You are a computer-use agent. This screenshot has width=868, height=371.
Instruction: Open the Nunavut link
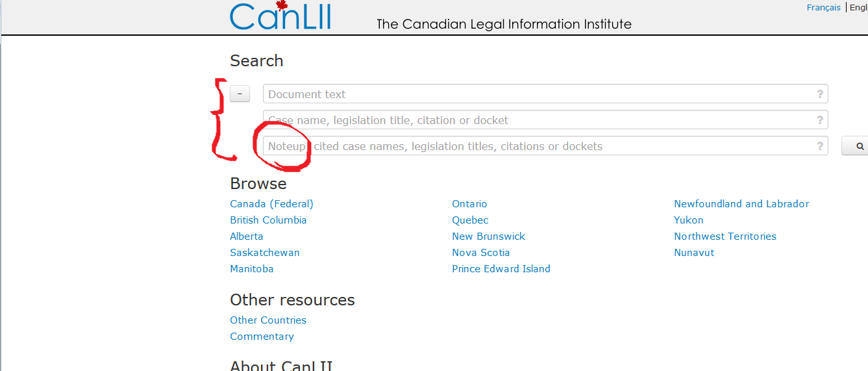click(x=694, y=253)
